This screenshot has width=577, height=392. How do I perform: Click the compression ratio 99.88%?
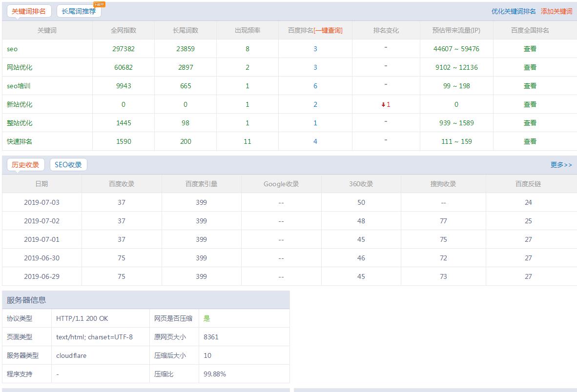point(214,374)
